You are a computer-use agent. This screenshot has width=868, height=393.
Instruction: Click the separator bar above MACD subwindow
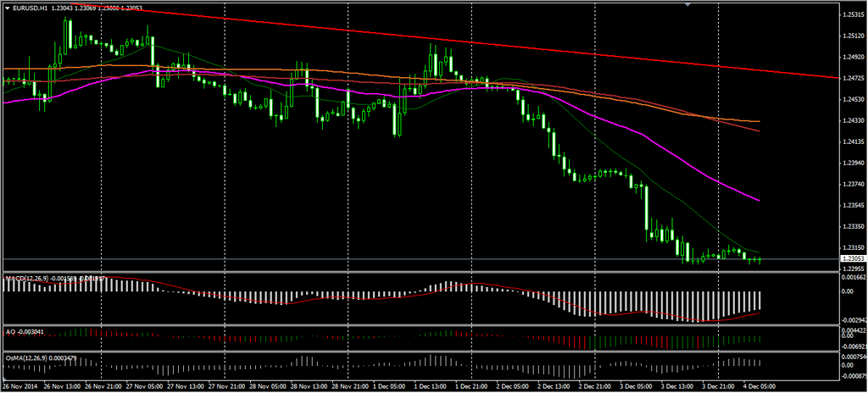(x=424, y=272)
